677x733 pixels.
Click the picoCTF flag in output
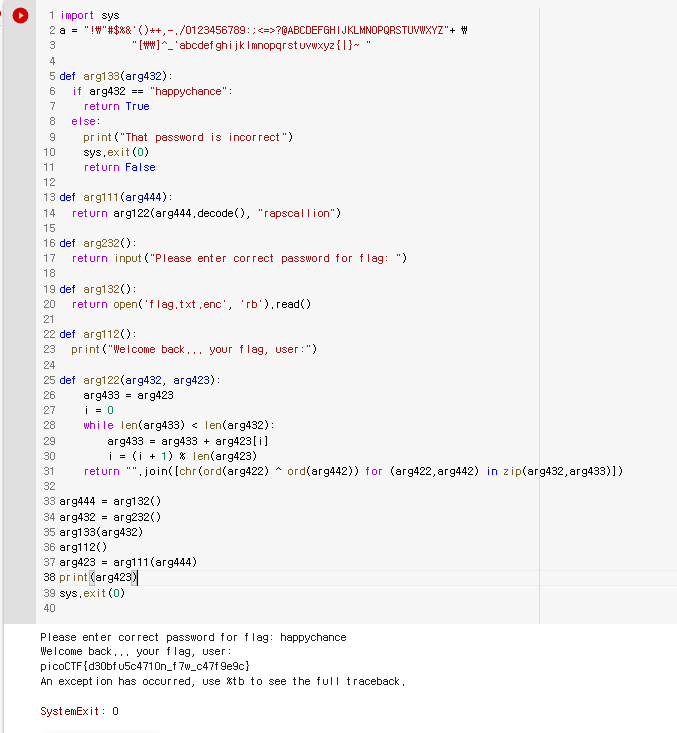(145, 666)
